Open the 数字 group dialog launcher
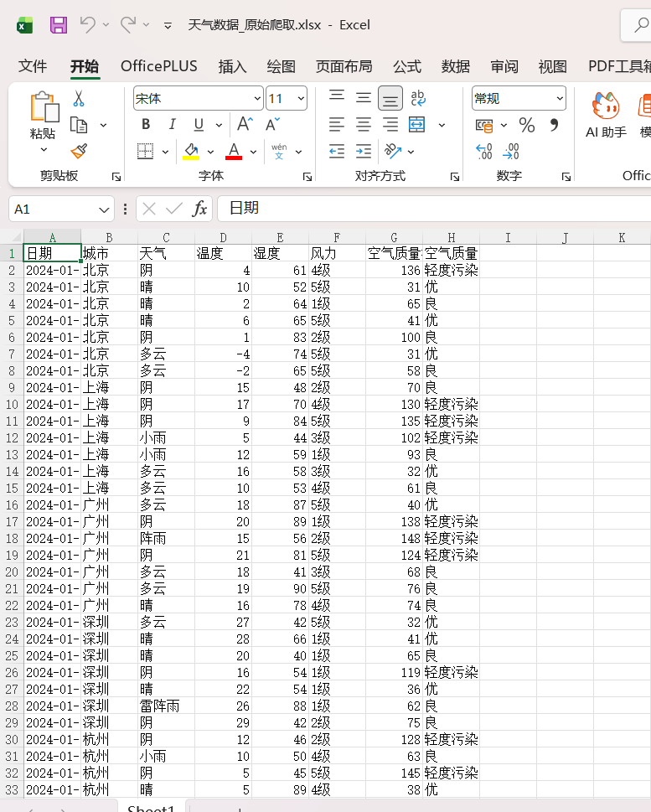The width and height of the screenshot is (651, 812). click(566, 177)
